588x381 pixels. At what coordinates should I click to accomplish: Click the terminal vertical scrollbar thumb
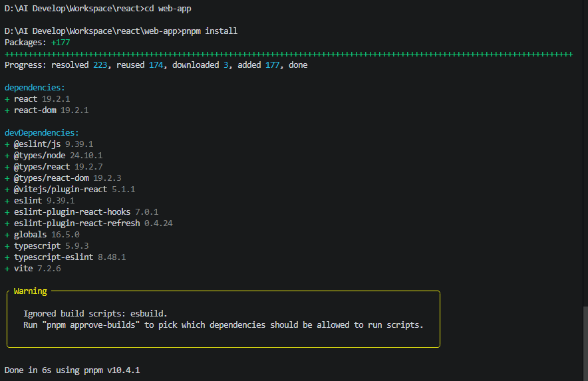[x=585, y=344]
